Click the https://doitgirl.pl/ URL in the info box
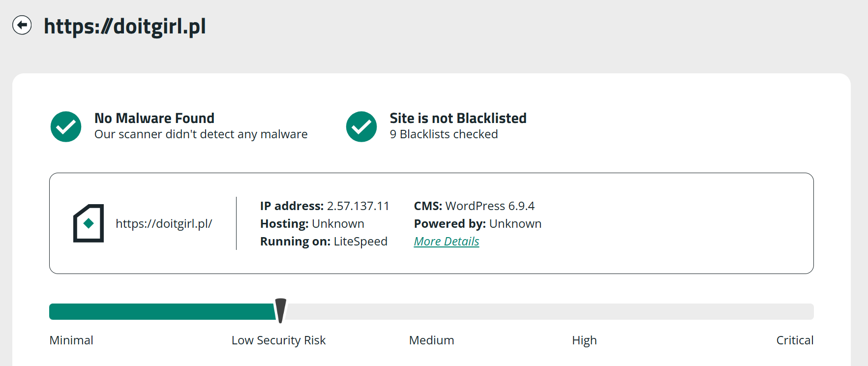Screen dimensions: 868x366 pos(164,224)
